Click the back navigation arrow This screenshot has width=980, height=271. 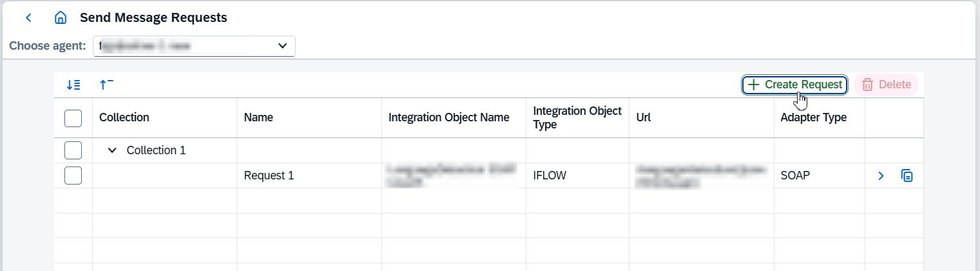tap(28, 18)
